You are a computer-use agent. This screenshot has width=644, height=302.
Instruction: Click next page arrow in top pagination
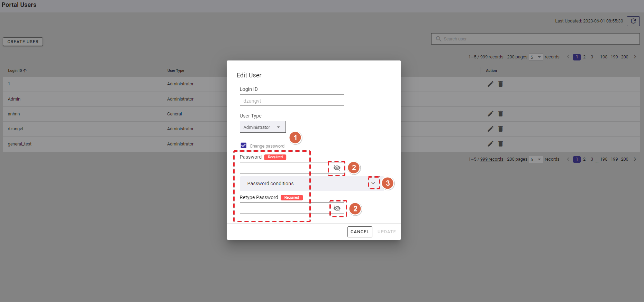click(x=635, y=57)
